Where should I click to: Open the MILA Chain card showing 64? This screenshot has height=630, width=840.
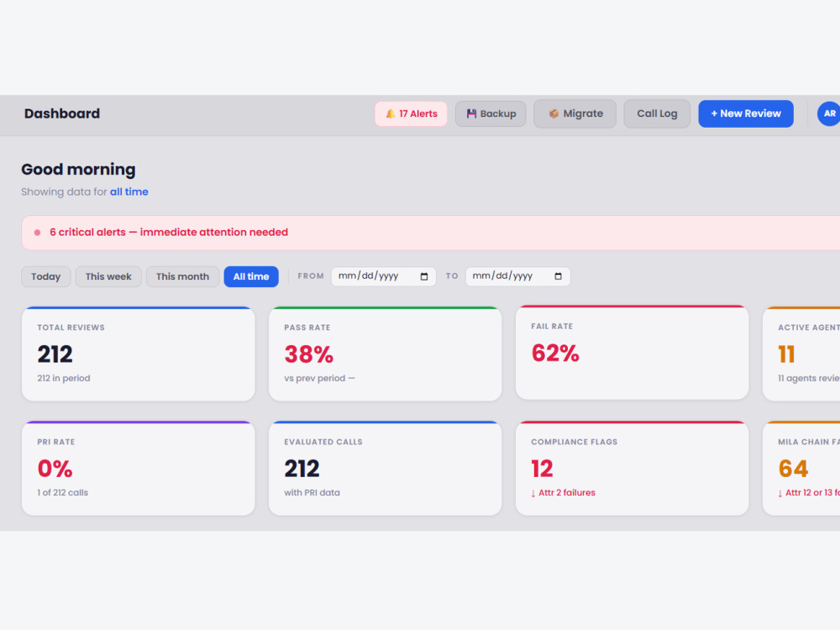click(x=801, y=468)
